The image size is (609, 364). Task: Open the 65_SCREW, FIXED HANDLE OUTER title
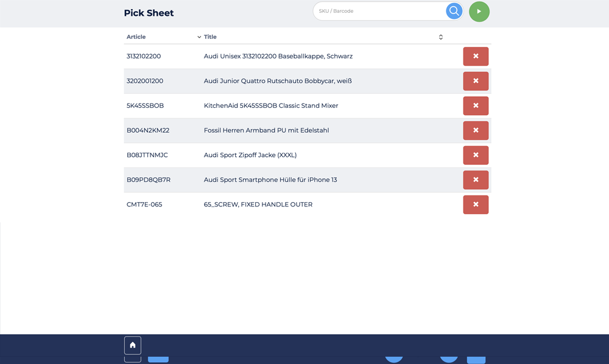click(x=258, y=205)
